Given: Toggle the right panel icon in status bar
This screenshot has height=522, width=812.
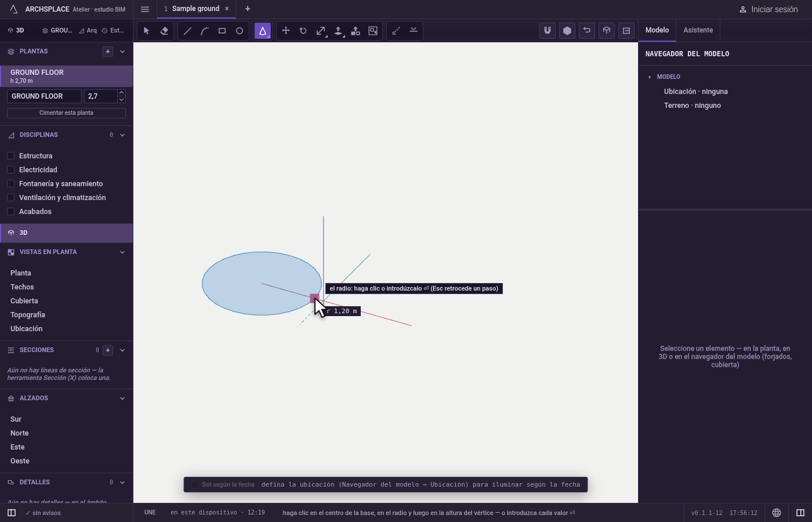Looking at the screenshot, I should [x=800, y=513].
